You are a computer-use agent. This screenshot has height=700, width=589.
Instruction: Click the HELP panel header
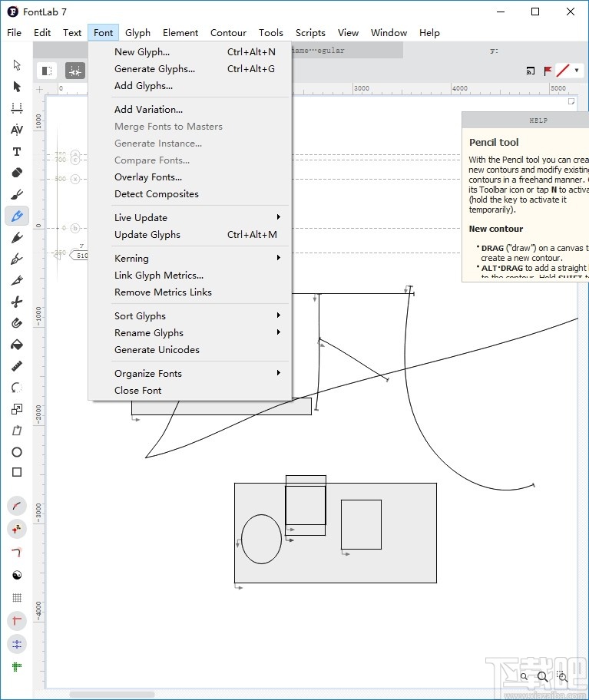(525, 121)
